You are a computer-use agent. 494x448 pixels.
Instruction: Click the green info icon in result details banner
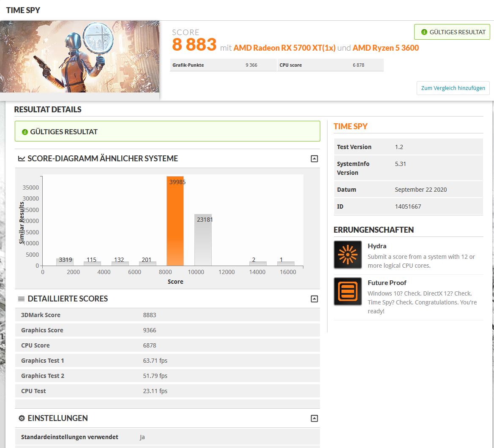[25, 132]
